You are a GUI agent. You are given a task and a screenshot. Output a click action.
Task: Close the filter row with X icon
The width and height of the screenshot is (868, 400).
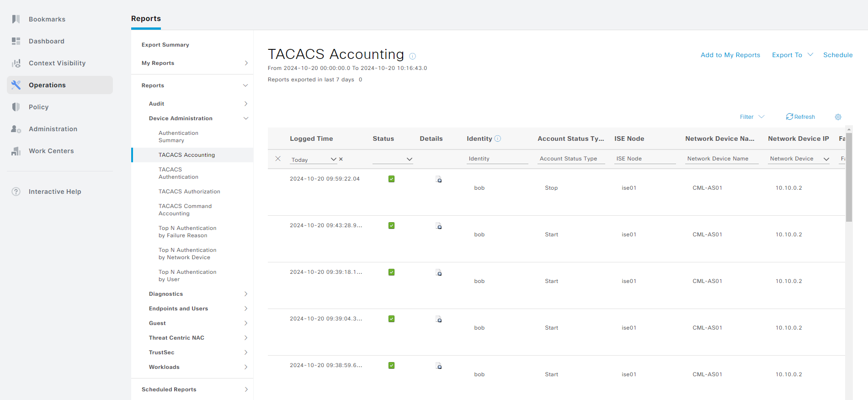tap(278, 159)
